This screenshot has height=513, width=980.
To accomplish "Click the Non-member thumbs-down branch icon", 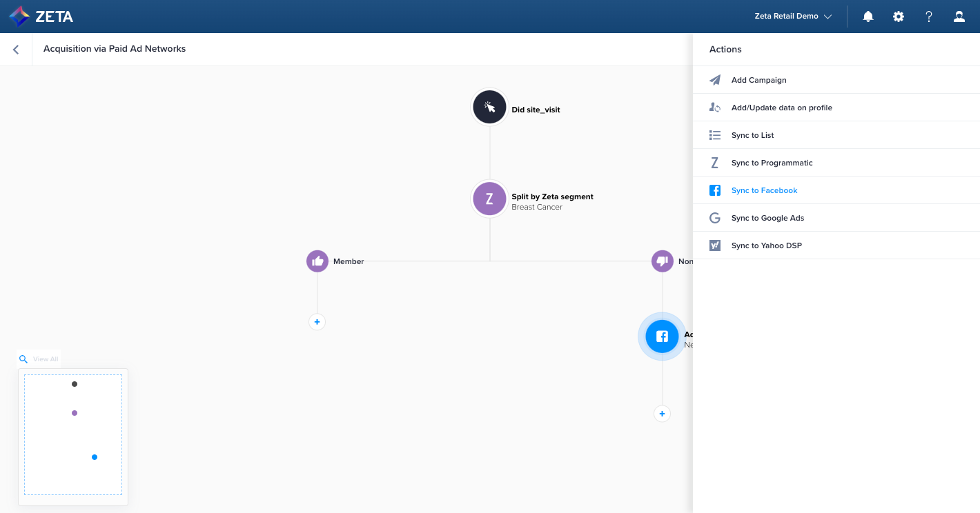I will [x=663, y=261].
